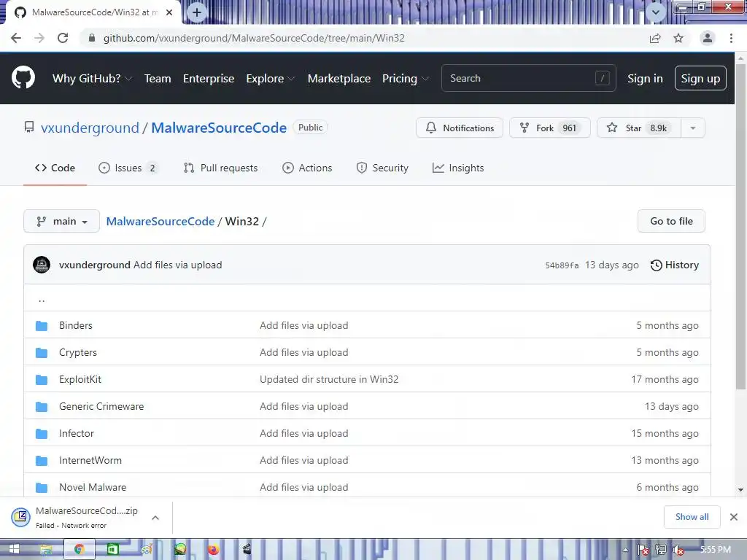747x560 pixels.
Task: Show hidden tray icons arrow
Action: pos(625,550)
